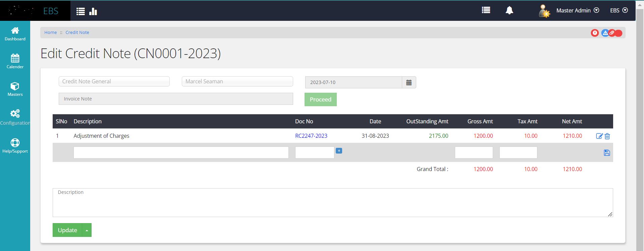Click the new row Tax Amt input

click(x=518, y=153)
